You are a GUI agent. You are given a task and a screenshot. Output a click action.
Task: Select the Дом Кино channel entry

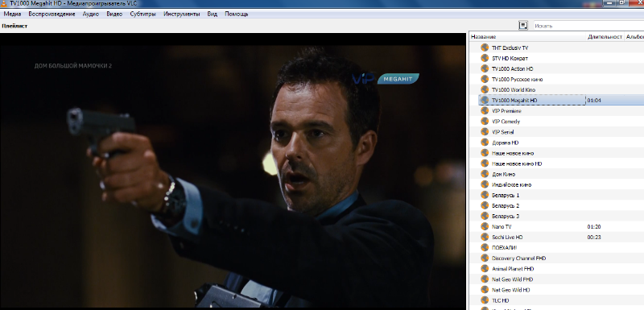click(504, 174)
